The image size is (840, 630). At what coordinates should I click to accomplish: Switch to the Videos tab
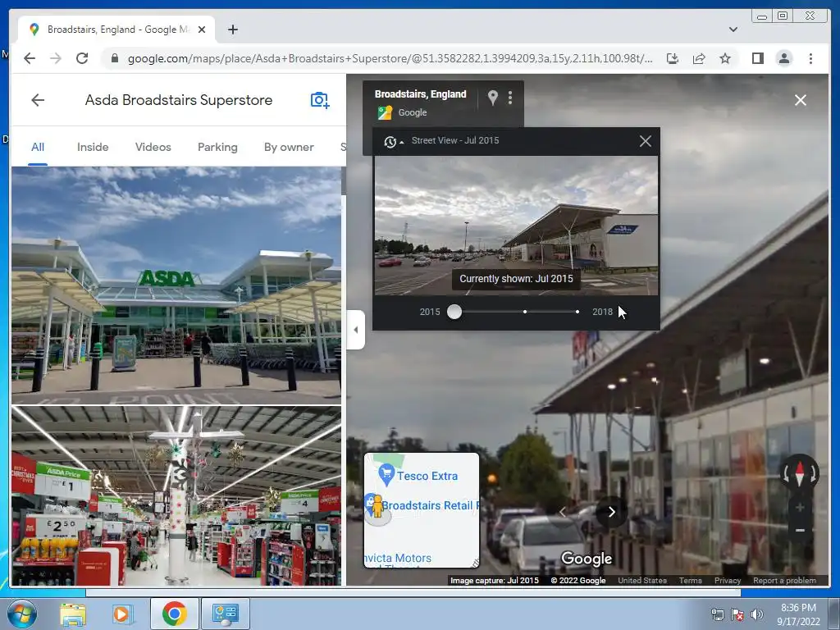153,147
